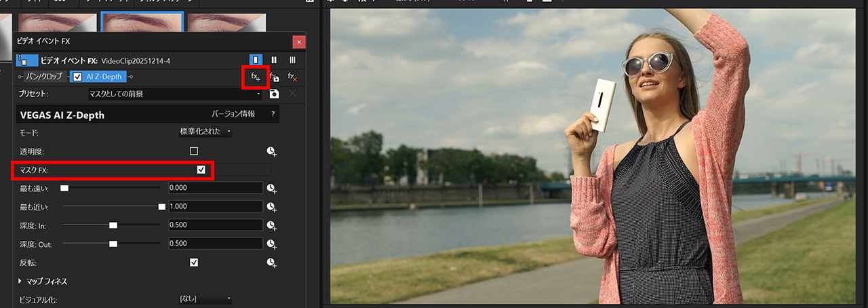Switch to three-column layout view icon
This screenshot has height=308, width=868.
coord(292,60)
